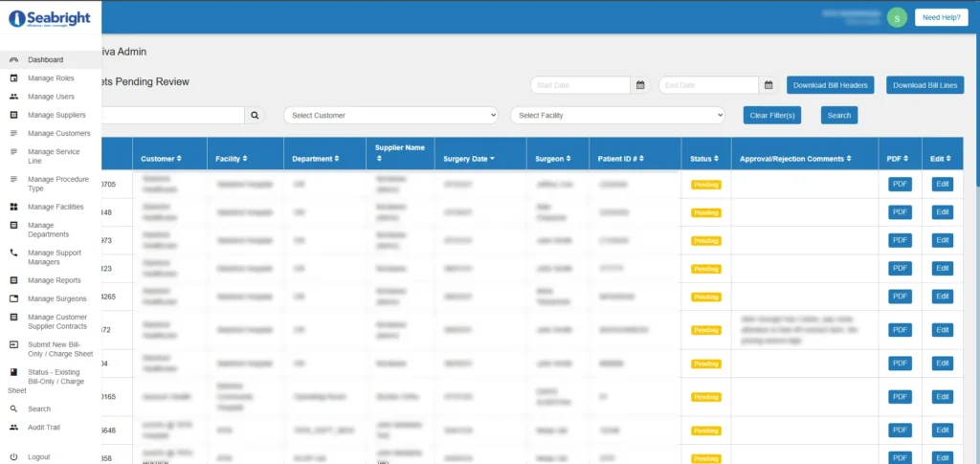Click the Logout power icon
This screenshot has height=464, width=980.
point(13,457)
